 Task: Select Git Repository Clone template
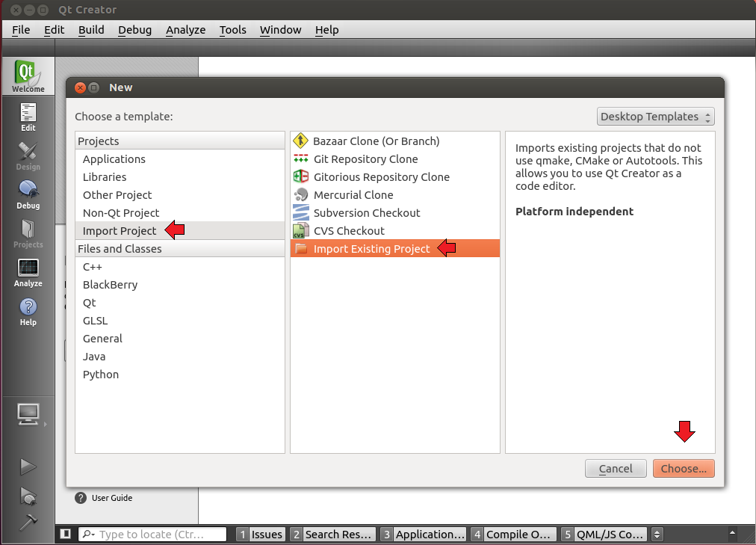395,158
